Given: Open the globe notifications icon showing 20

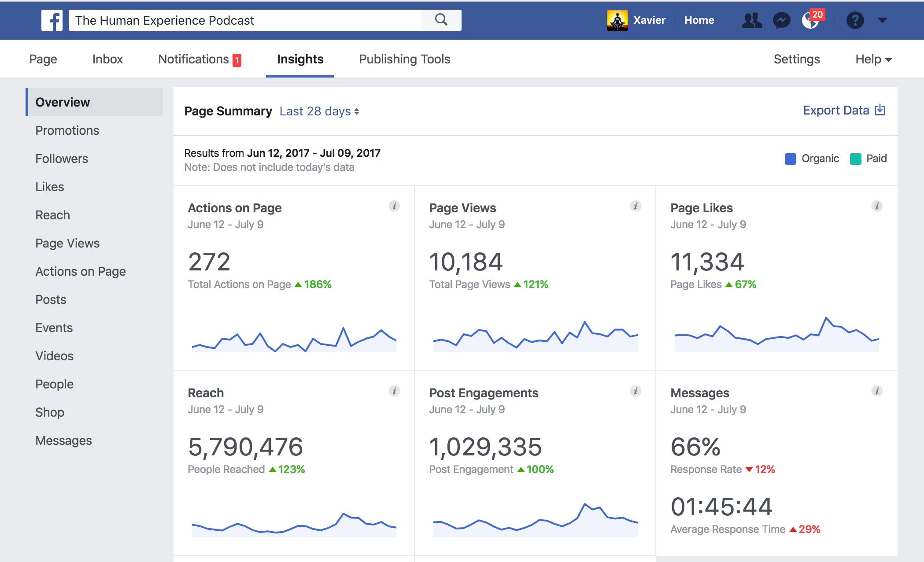Looking at the screenshot, I should 811,19.
